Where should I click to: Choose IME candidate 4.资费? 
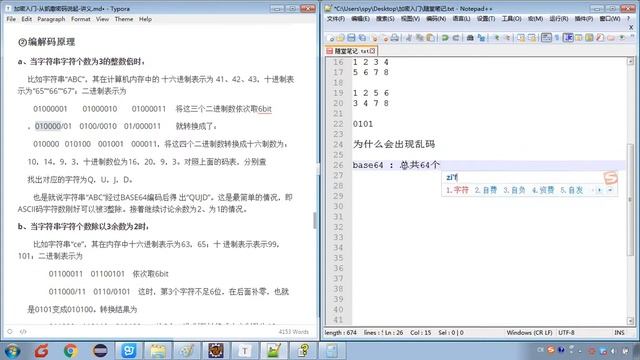(543, 190)
